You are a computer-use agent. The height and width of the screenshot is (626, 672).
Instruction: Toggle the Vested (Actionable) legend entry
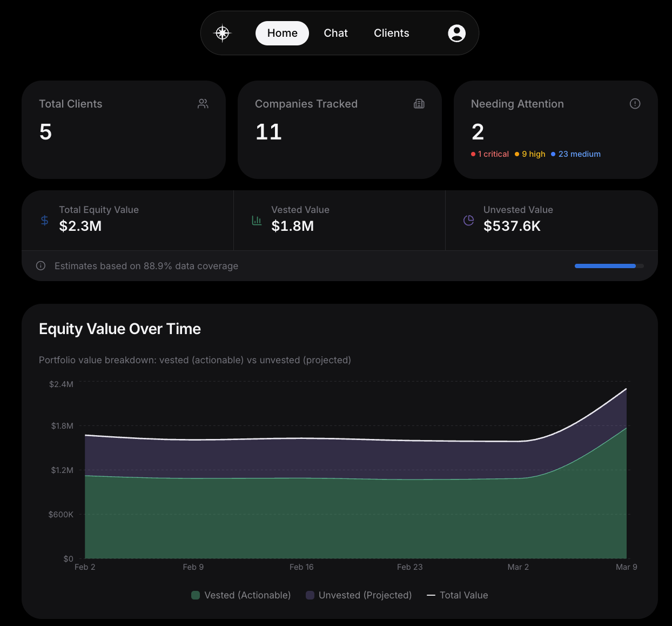240,595
